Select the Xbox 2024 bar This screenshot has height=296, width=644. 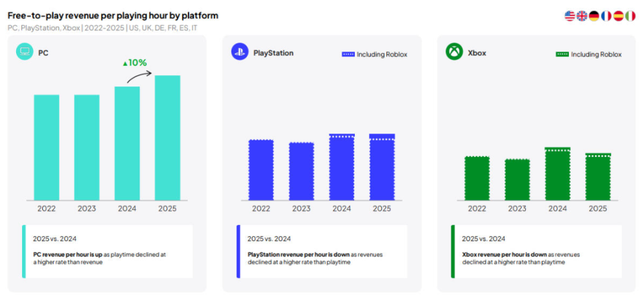(x=557, y=174)
